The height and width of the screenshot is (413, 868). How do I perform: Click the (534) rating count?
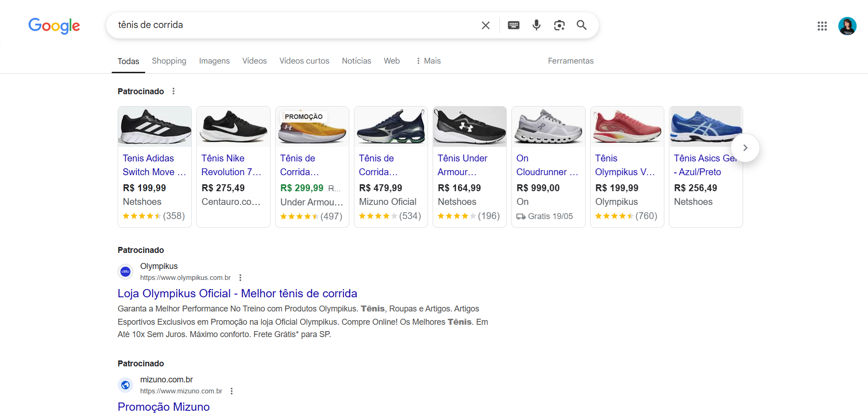410,216
